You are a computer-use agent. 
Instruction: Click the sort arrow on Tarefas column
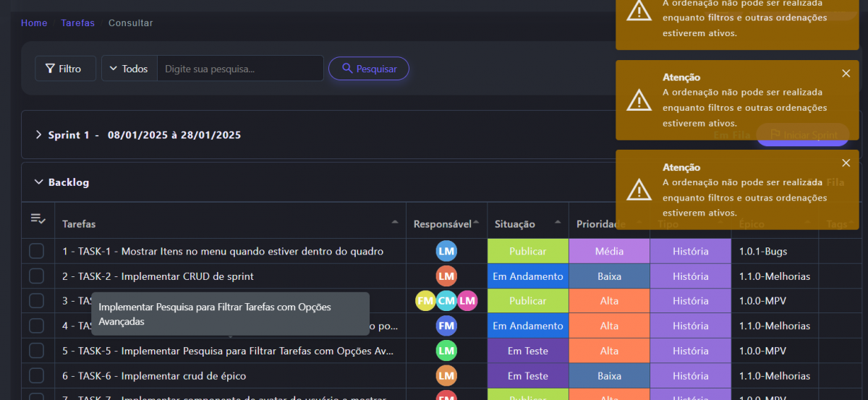(394, 222)
